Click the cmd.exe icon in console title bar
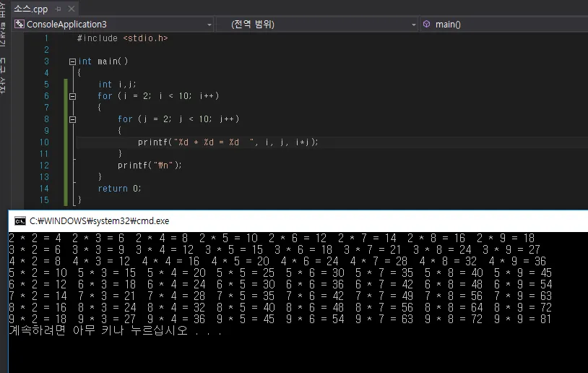Image resolution: width=588 pixels, height=373 pixels. coord(20,221)
